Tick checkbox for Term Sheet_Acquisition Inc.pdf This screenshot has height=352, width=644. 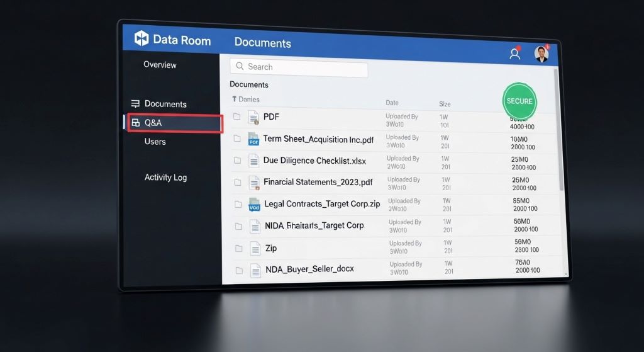point(237,138)
